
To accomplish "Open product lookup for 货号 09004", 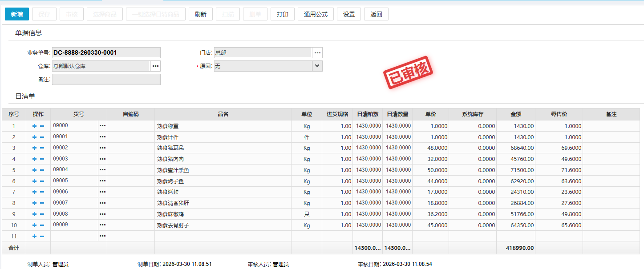I will tap(103, 170).
